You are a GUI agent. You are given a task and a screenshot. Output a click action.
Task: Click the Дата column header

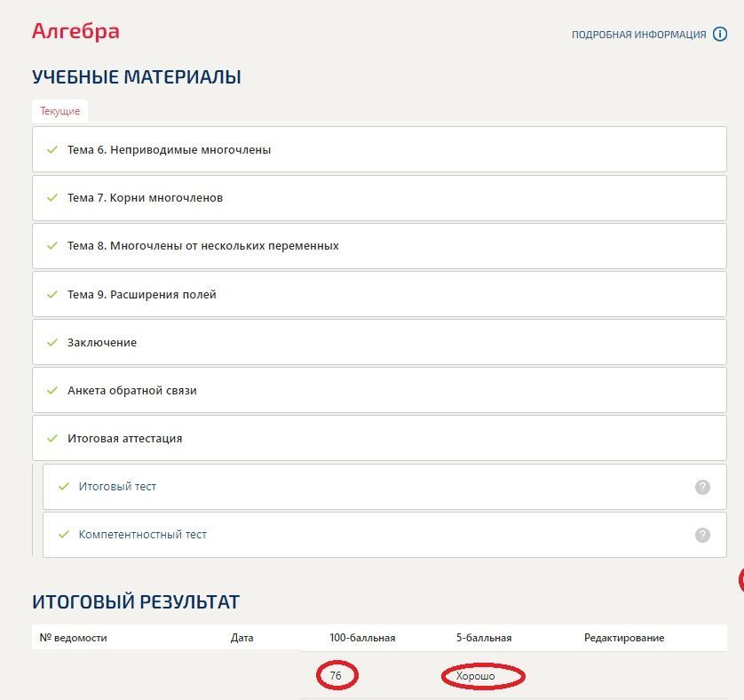241,638
